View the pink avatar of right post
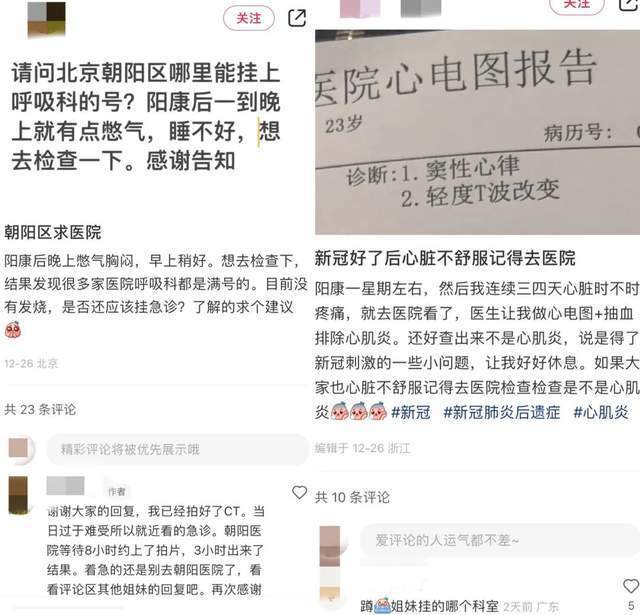The image size is (640, 615). click(x=360, y=8)
